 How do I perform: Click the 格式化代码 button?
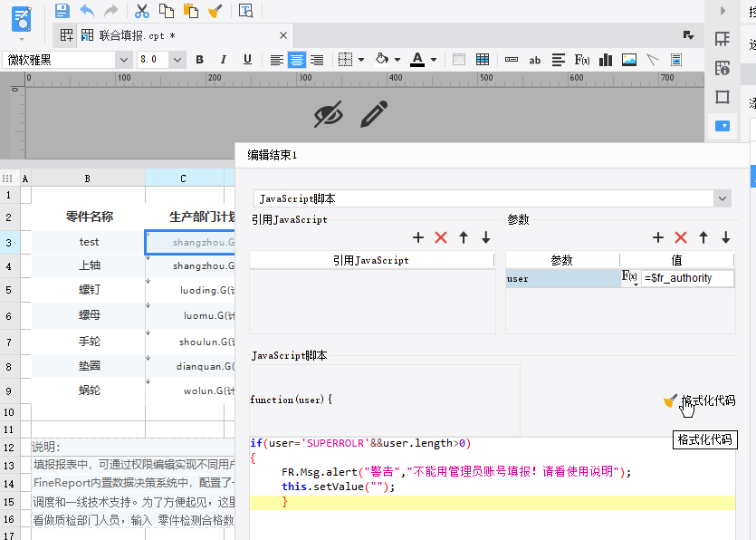coord(700,401)
